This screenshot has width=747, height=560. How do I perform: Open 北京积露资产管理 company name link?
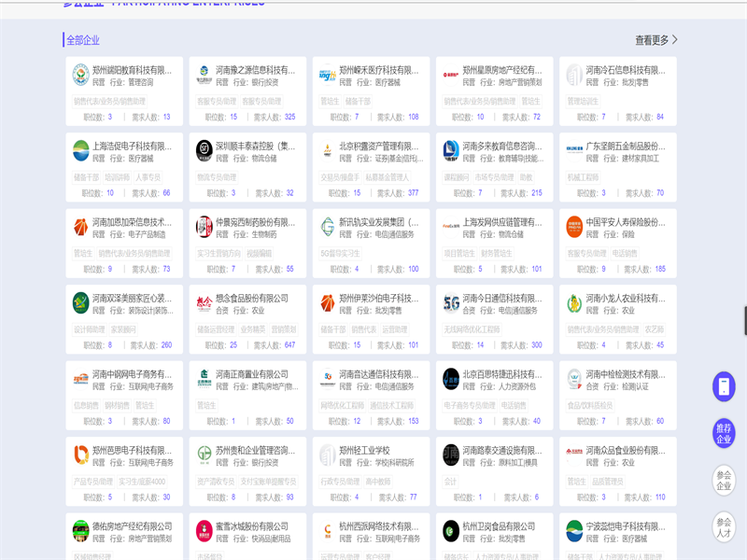(379, 146)
